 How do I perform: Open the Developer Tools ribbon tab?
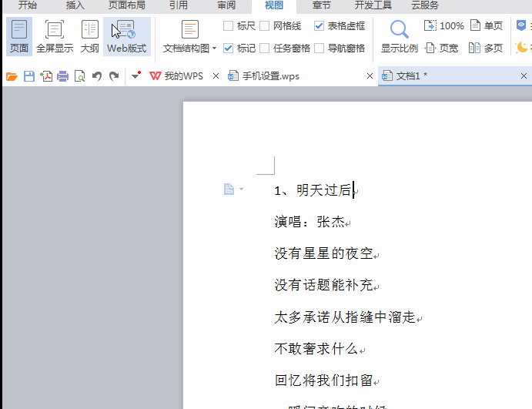(x=373, y=5)
